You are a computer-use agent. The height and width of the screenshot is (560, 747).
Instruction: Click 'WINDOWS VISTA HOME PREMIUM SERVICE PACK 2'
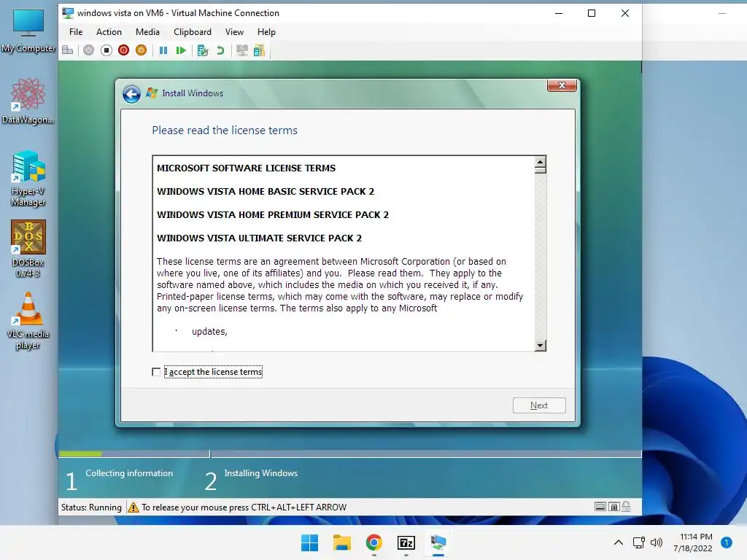(273, 215)
